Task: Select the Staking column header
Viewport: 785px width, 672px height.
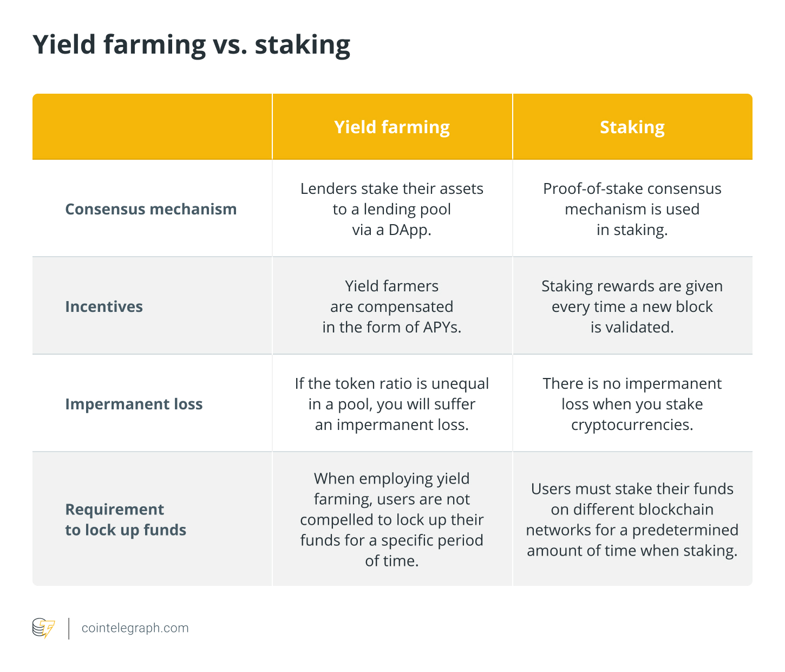Action: [632, 127]
